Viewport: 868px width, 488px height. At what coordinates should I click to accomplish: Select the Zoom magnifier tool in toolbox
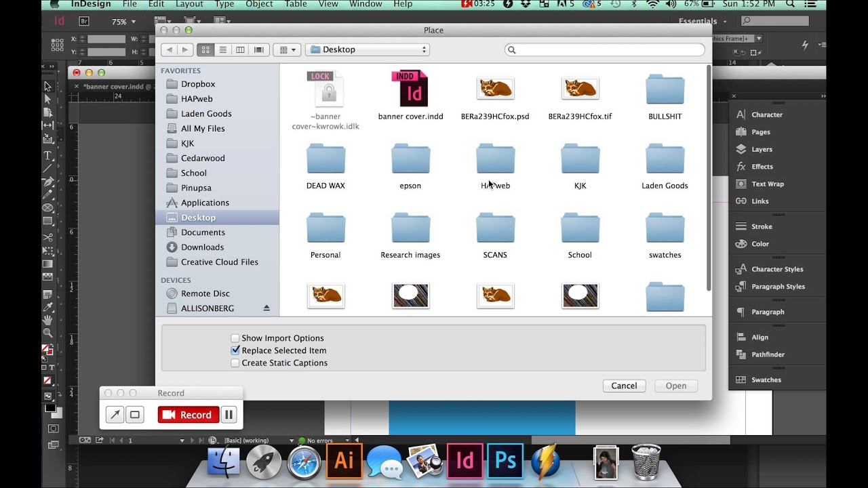47,333
